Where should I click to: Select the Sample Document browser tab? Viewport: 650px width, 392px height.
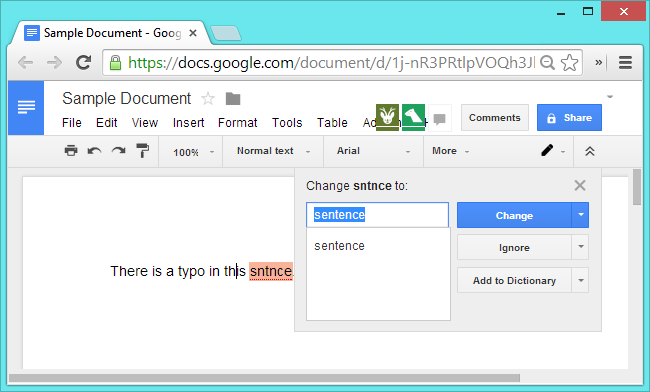tap(111, 33)
